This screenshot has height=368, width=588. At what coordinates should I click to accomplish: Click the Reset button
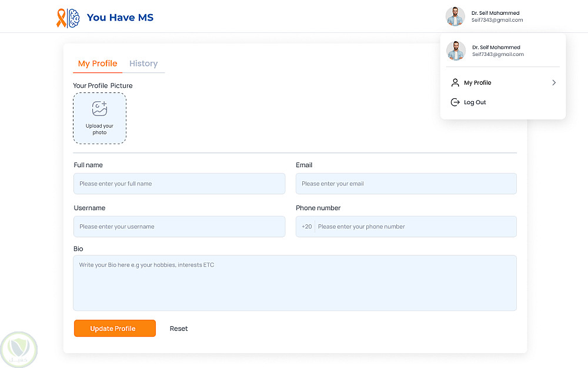click(x=179, y=329)
